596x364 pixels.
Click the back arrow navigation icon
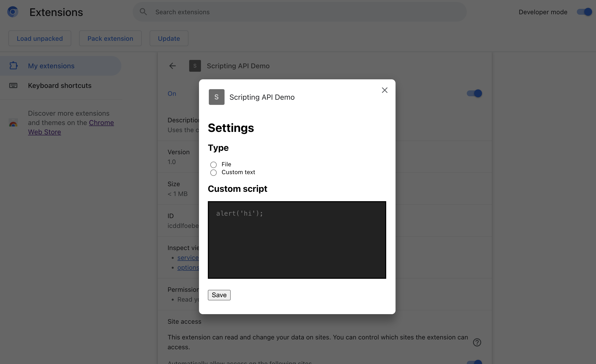coord(172,66)
